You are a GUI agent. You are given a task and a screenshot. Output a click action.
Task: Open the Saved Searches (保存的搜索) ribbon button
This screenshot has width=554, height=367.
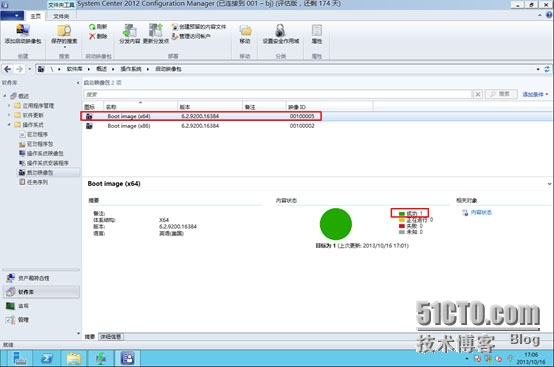click(x=64, y=35)
